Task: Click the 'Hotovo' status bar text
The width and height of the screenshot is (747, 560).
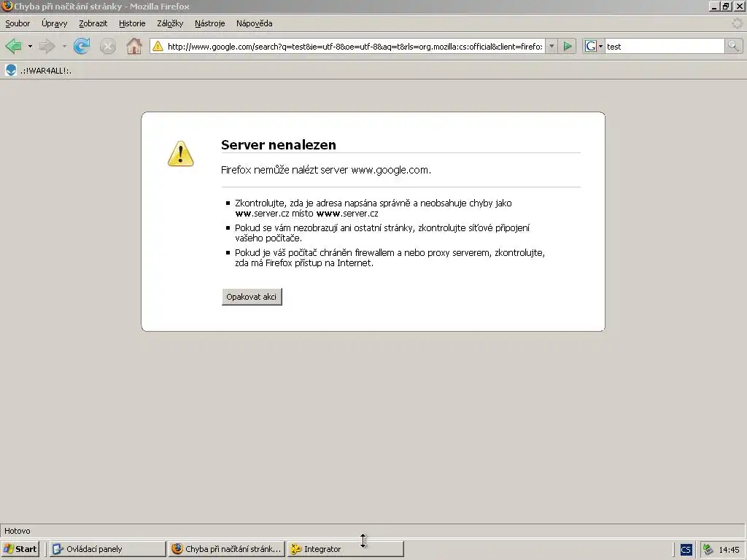Action: [x=18, y=531]
